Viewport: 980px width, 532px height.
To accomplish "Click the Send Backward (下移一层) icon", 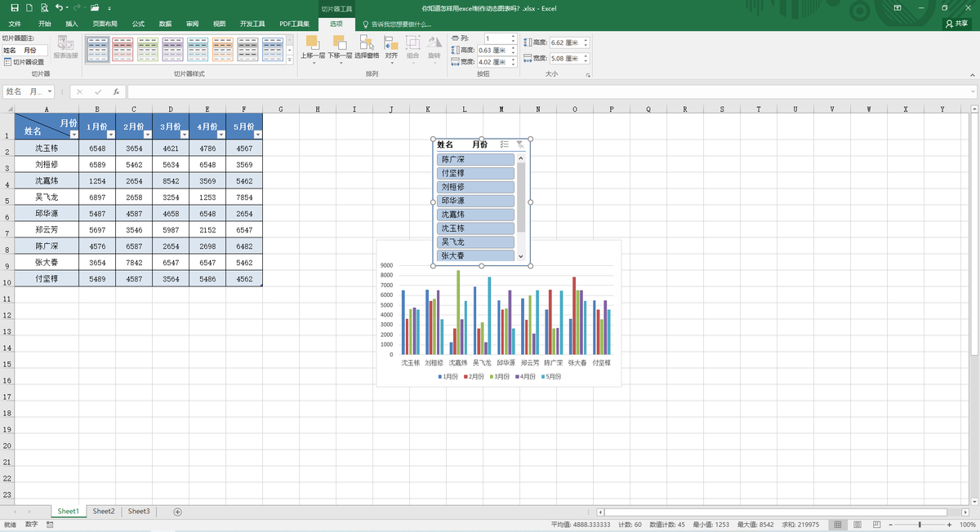I will [x=340, y=42].
